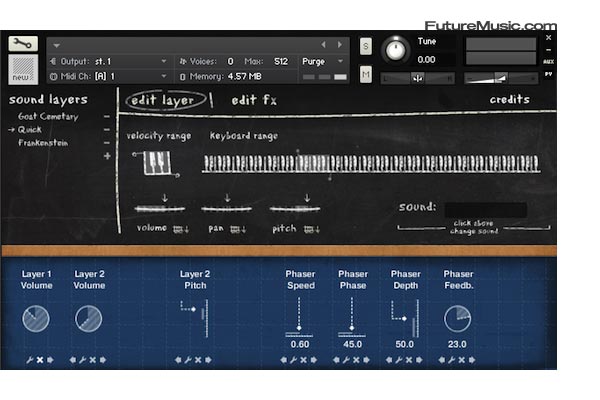Click the Layer 2 Volume knob
Viewport: 600px width, 400px height.
click(88, 318)
